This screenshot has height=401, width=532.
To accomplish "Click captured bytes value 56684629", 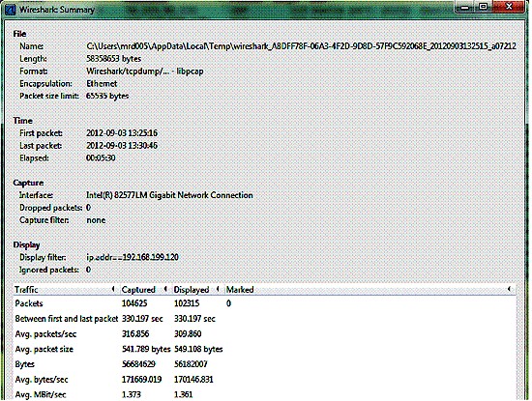I will click(x=138, y=364).
